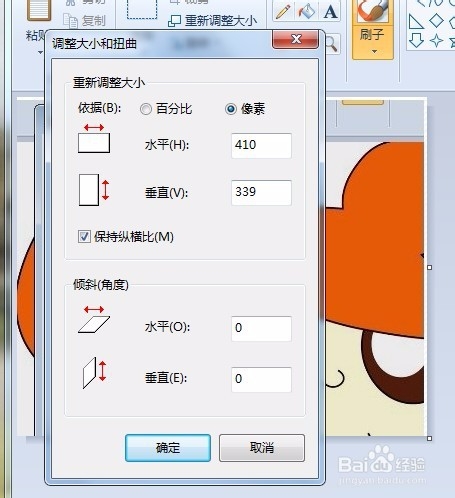The height and width of the screenshot is (498, 455).
Task: Click the vertical resize icon beside 垂直(V)
Action: click(x=94, y=190)
